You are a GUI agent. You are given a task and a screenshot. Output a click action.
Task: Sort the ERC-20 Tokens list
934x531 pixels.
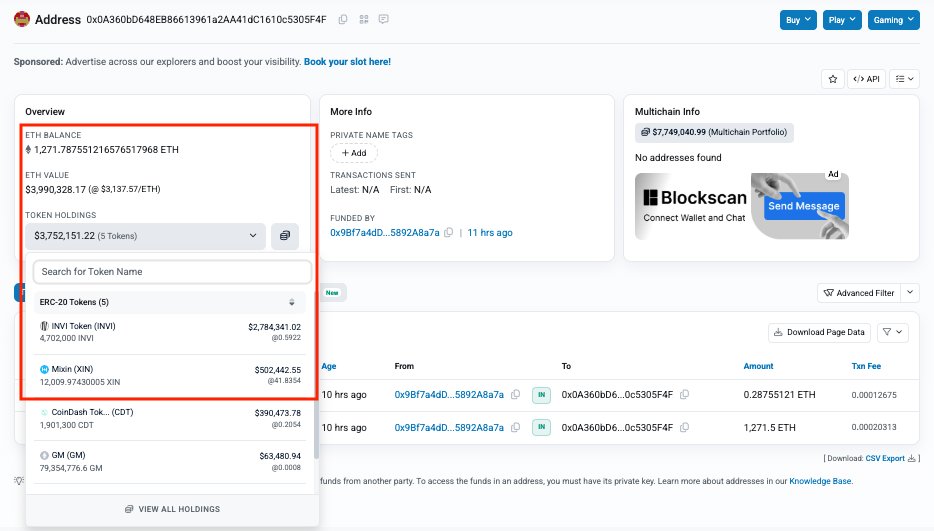[x=292, y=302]
